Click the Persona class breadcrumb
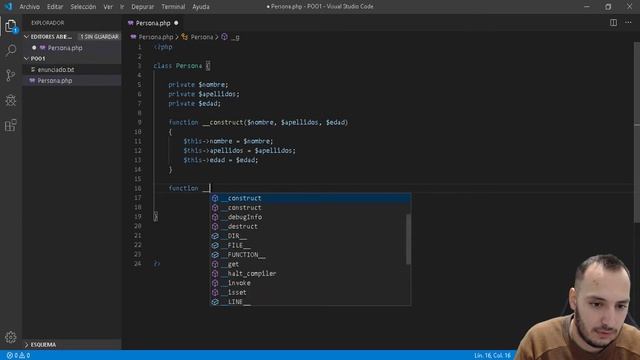 click(x=202, y=37)
